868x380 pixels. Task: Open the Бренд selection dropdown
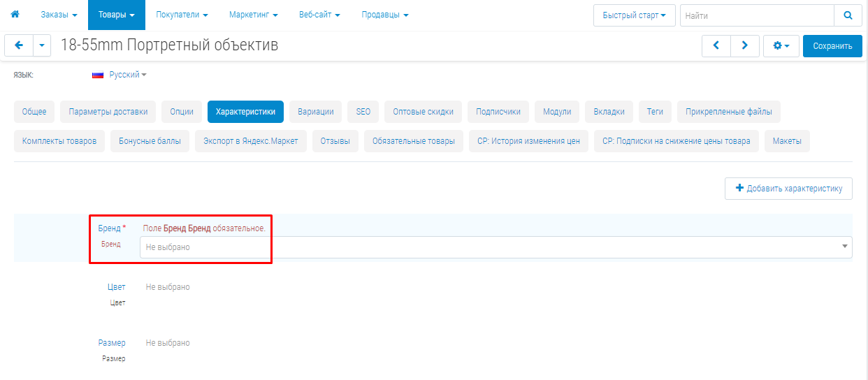tap(496, 247)
